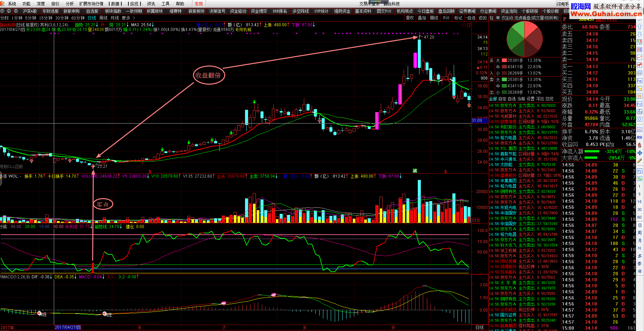
Task: Switch to the 发现 tab
Action: coord(199,4)
